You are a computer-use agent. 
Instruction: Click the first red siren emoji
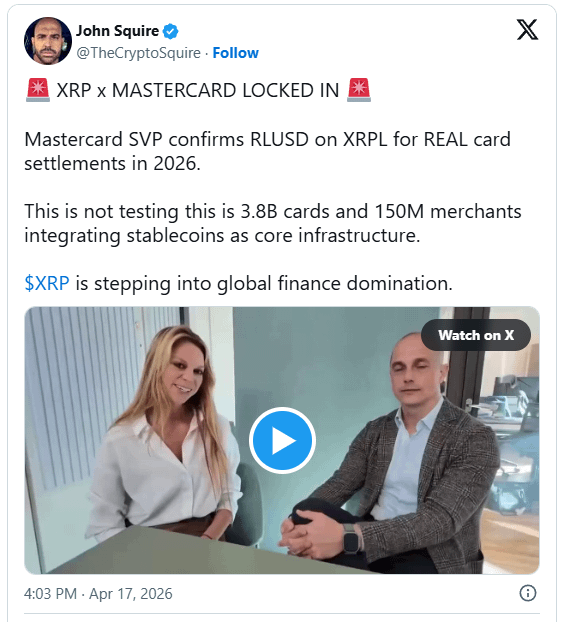point(38,90)
